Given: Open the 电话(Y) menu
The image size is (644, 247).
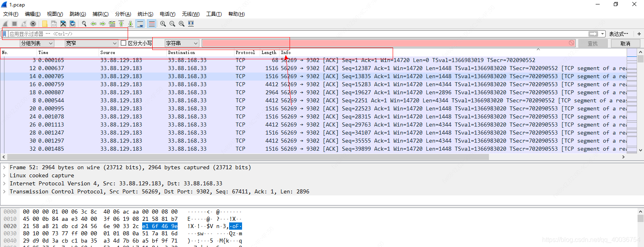Looking at the screenshot, I should click(168, 14).
